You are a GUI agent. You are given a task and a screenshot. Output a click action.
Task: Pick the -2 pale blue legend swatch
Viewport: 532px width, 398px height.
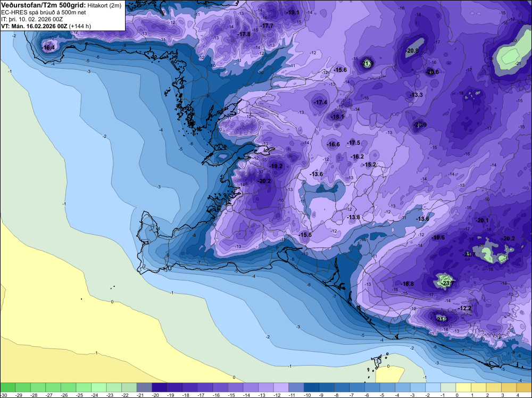tap(433, 387)
